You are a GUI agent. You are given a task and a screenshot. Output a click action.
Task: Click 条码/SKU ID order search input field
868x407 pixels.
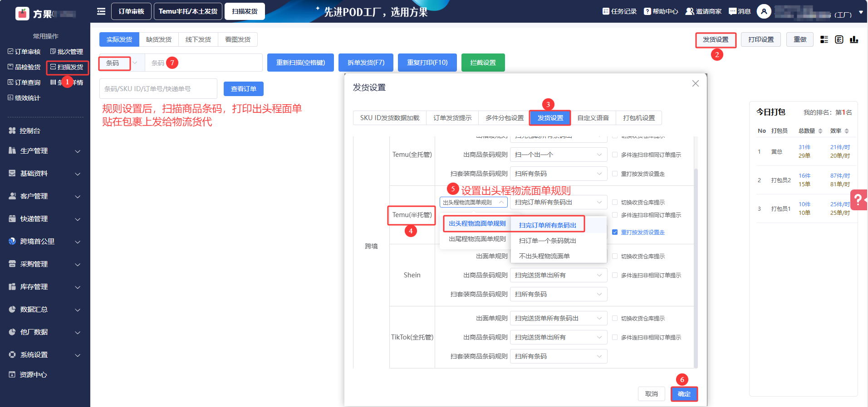coord(158,89)
